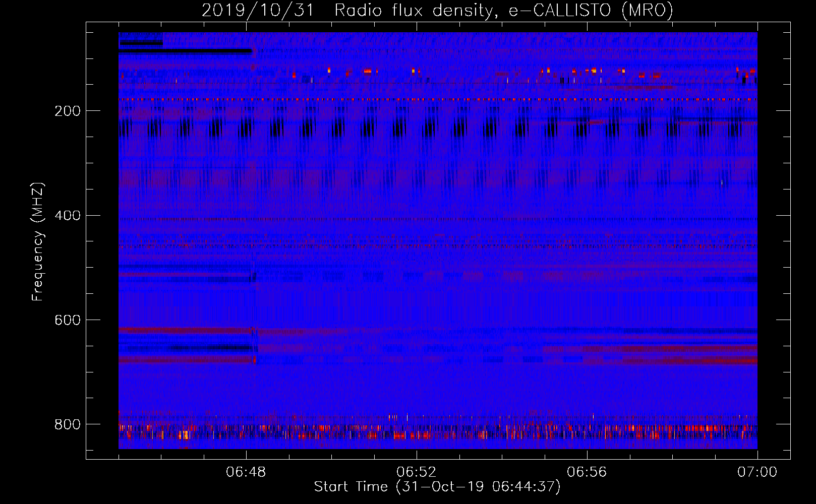Click the 07:00 time tick label
The image size is (816, 504).
[x=757, y=472]
